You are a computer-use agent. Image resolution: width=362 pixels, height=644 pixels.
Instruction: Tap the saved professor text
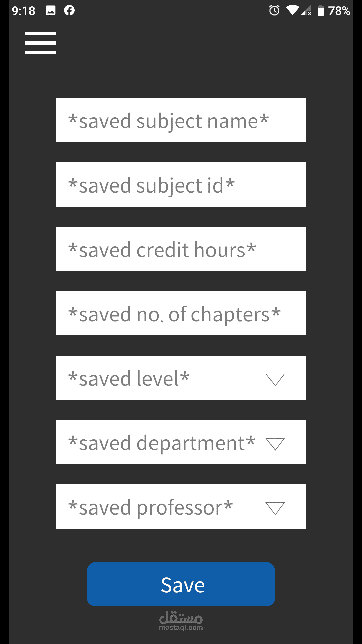150,507
